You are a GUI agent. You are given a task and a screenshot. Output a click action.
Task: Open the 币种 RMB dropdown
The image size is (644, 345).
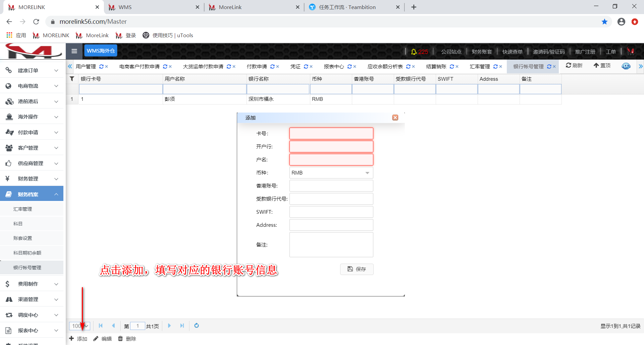pyautogui.click(x=367, y=172)
